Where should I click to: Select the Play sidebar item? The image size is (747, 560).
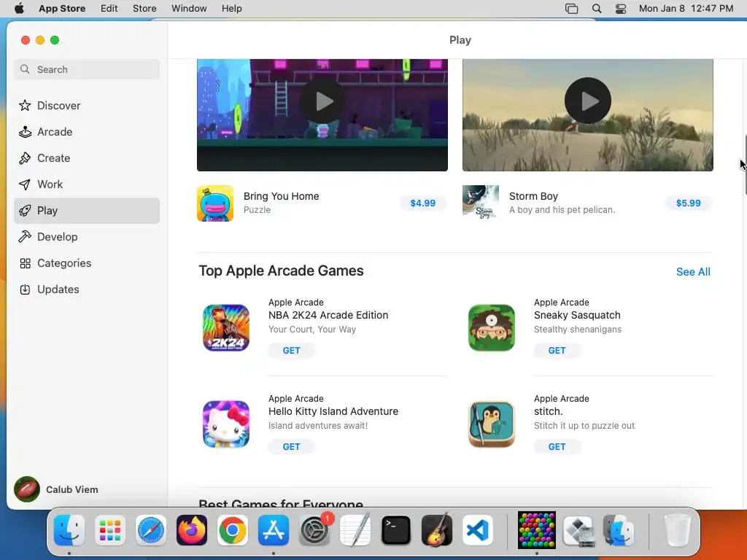tap(87, 211)
